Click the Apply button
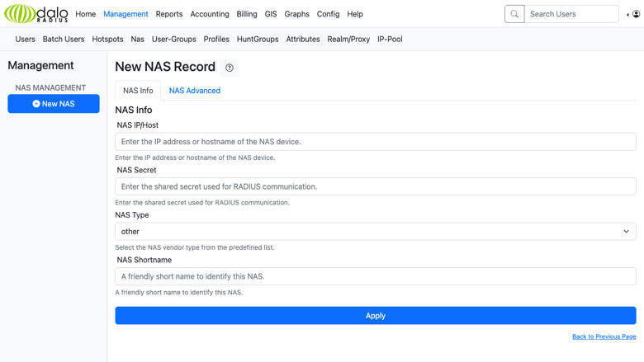Image resolution: width=644 pixels, height=362 pixels. (x=376, y=316)
